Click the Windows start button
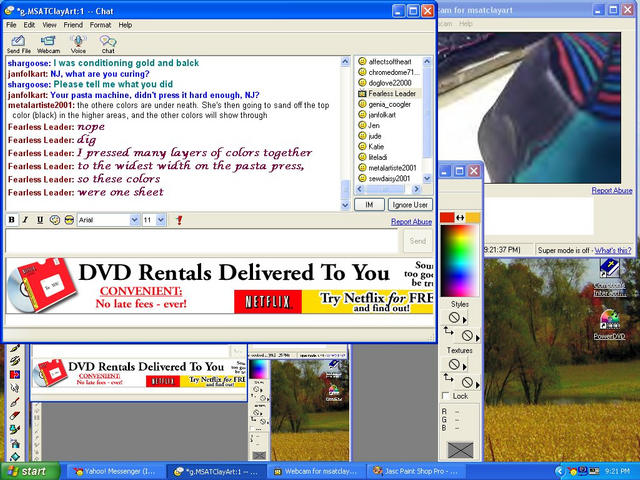Viewport: 640px width, 480px height. (29, 471)
